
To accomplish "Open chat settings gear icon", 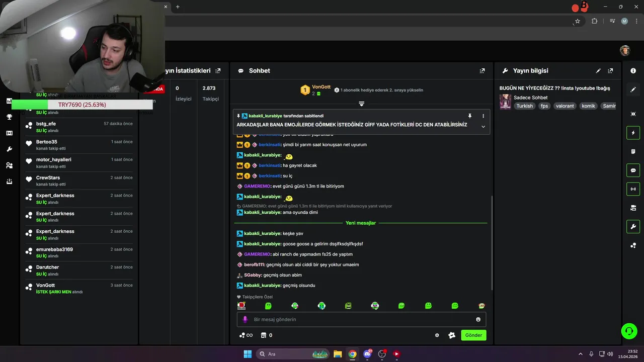I will [437, 335].
